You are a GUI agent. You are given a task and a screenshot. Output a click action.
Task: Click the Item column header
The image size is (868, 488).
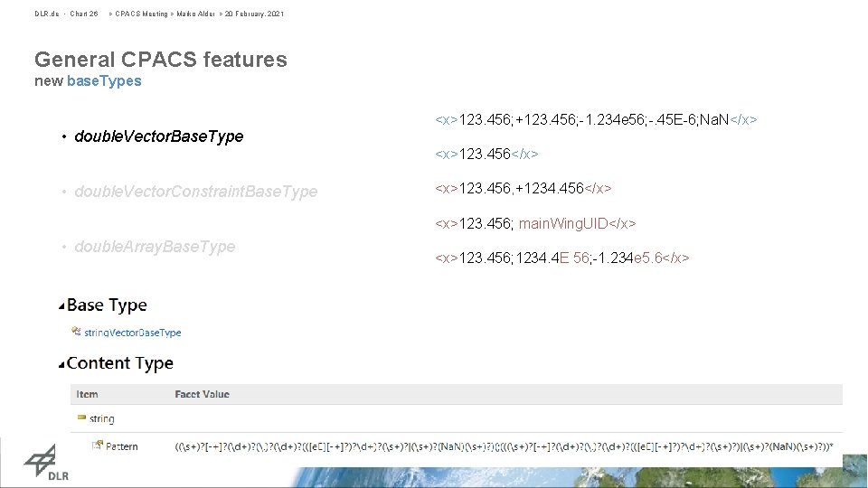click(x=87, y=394)
